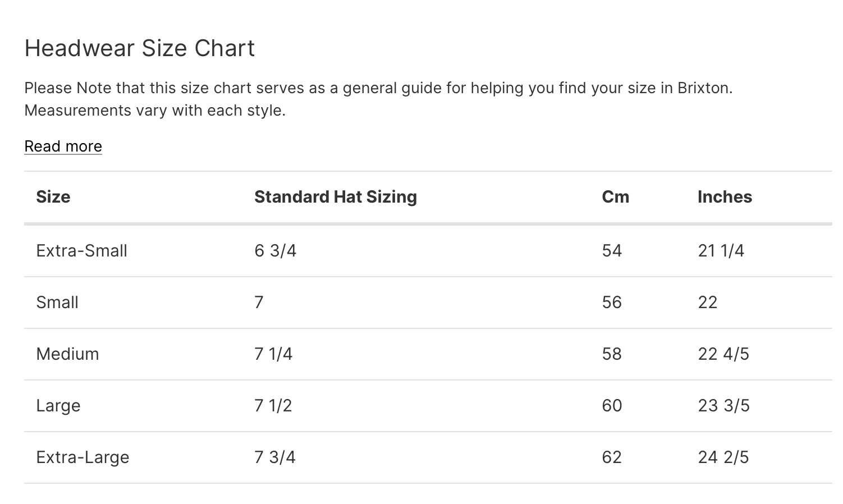Click the Headwear Size Chart heading
843x504 pixels.
click(140, 48)
